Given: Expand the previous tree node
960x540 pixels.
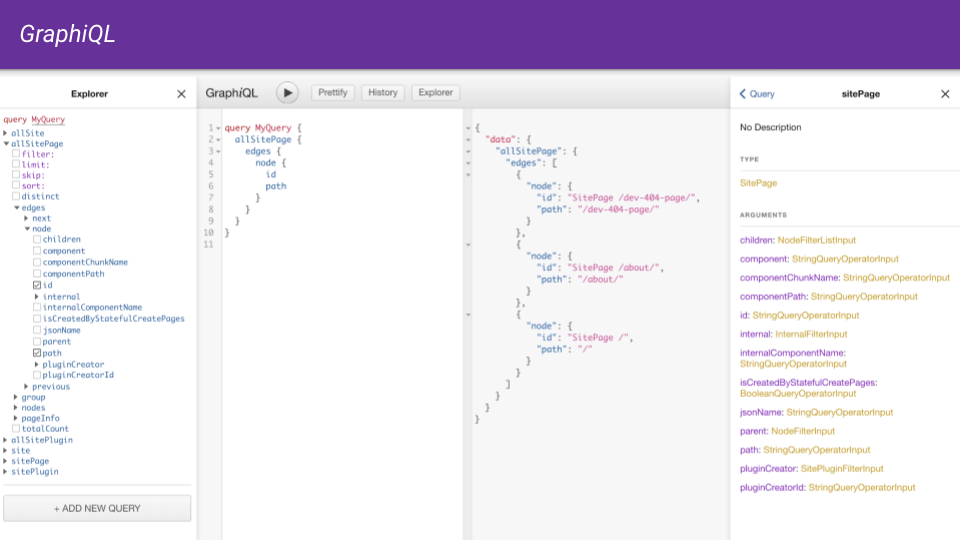Looking at the screenshot, I should pos(26,386).
